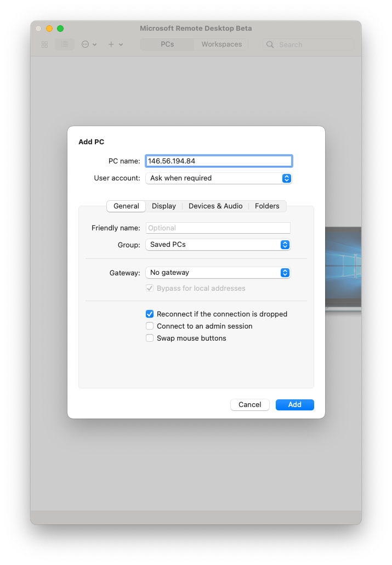Click the Cancel button
The image size is (392, 565).
coord(249,405)
